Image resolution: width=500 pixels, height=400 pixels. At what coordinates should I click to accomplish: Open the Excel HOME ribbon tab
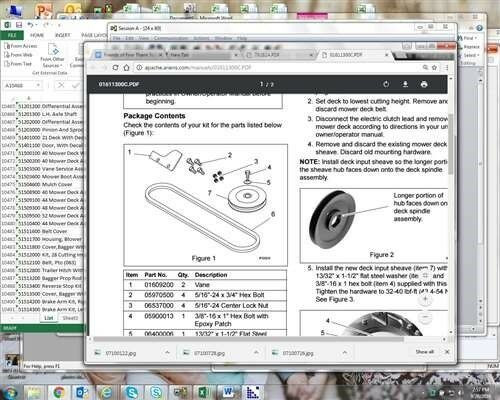[37, 35]
